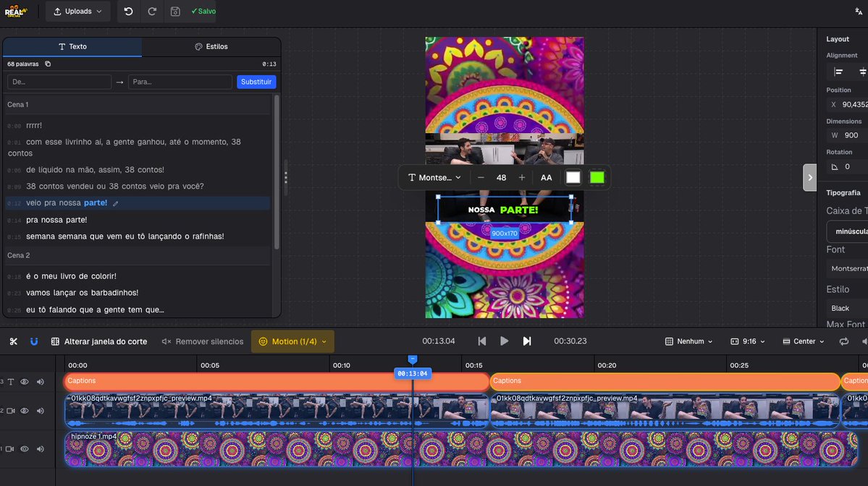Click the edit pencil beside 'veio pra nossa parte!'
Viewport: 868px width, 486px height.
point(116,203)
